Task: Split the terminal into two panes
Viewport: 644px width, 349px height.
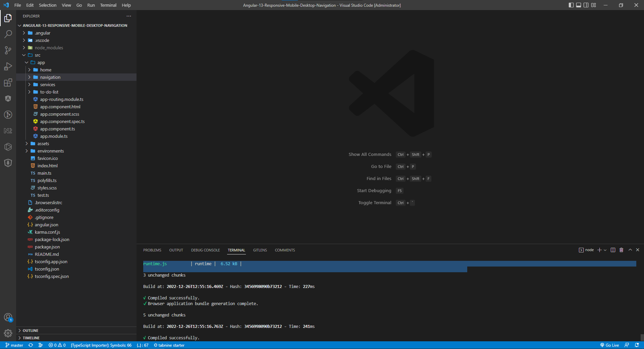Action: (x=613, y=250)
